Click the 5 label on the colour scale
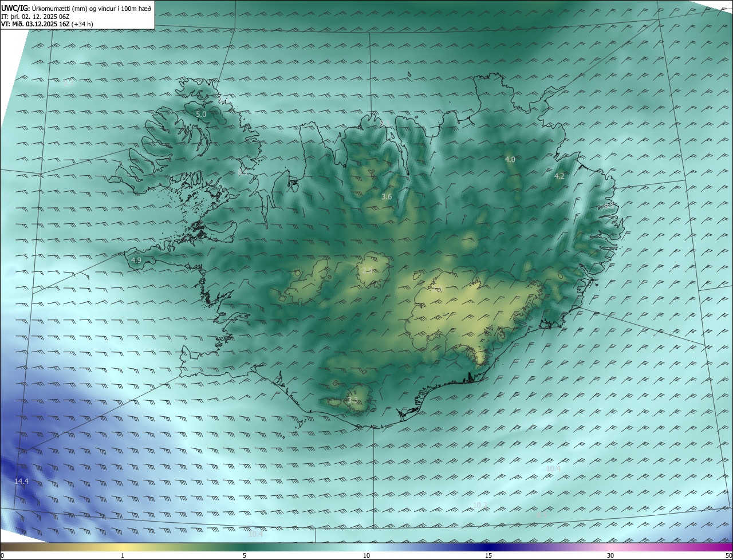Image resolution: width=733 pixels, height=560 pixels. tap(245, 555)
